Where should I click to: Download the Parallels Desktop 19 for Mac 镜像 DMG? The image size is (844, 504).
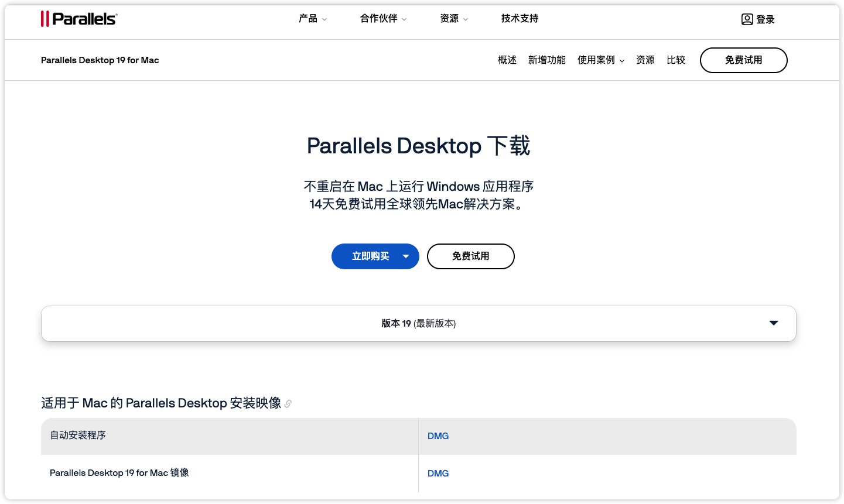pyautogui.click(x=438, y=473)
